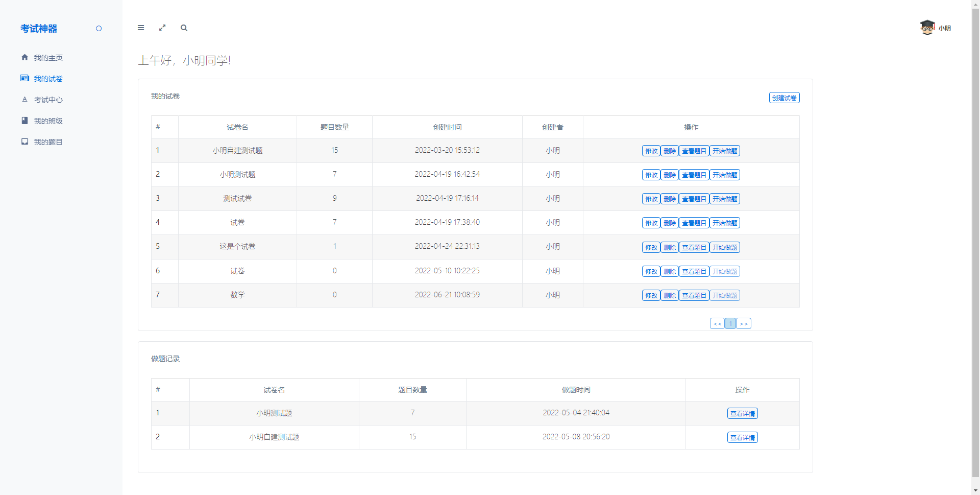The width and height of the screenshot is (980, 495).
Task: Click 查看题目 for 这是个试卷
Action: pos(694,247)
